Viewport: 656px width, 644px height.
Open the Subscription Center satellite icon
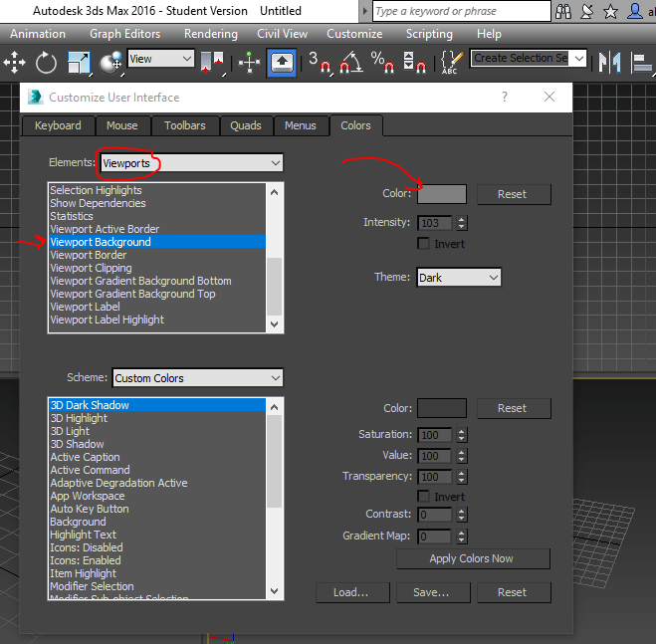point(587,11)
